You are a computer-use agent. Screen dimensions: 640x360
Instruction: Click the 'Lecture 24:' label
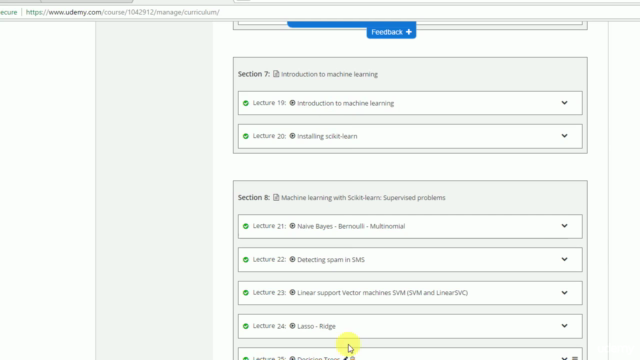pos(269,326)
